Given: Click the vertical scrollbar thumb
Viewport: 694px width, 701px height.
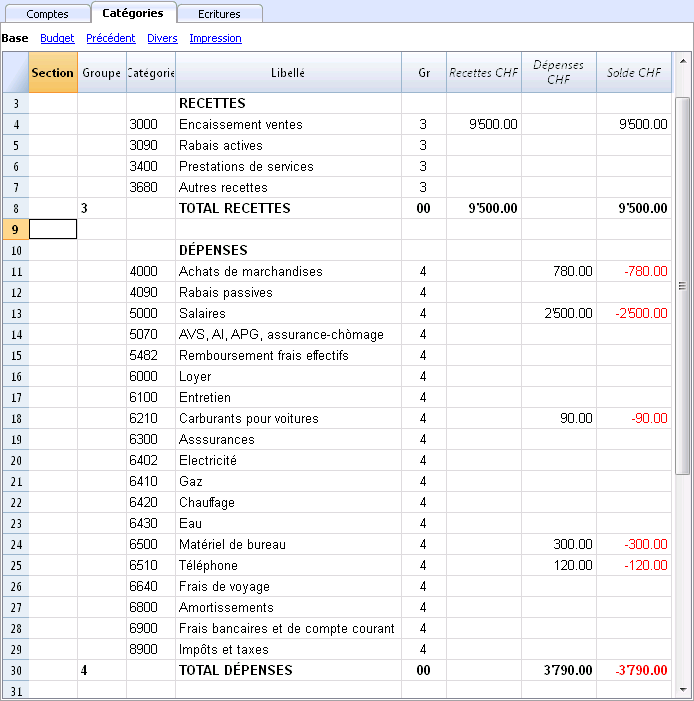Looking at the screenshot, I should pyautogui.click(x=682, y=285).
